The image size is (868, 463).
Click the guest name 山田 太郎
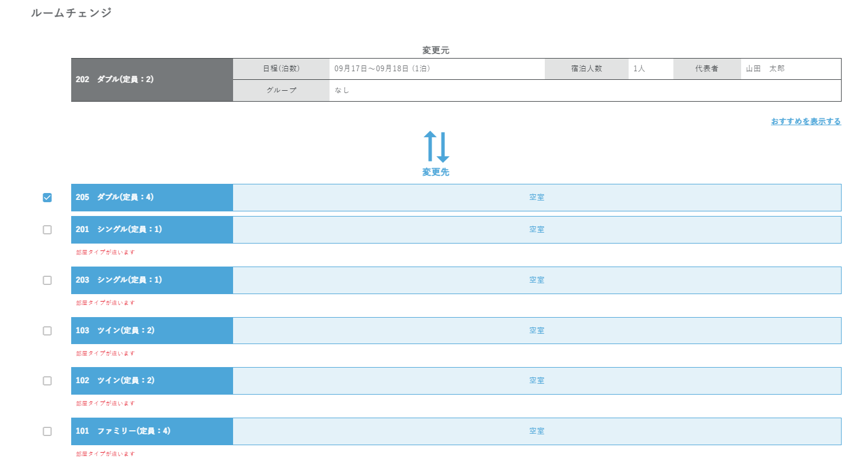pos(765,68)
